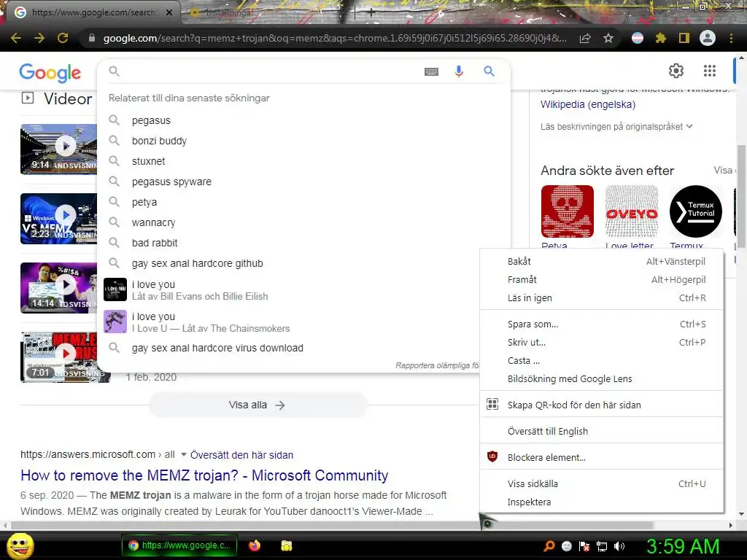Choose 'Läs in igen' context menu item
This screenshot has width=747, height=560.
pyautogui.click(x=602, y=298)
